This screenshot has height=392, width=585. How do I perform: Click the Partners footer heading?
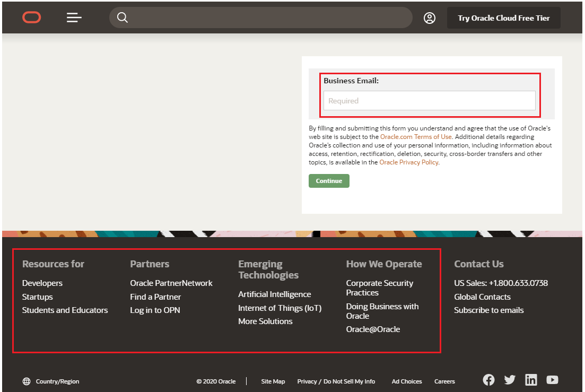(x=150, y=264)
